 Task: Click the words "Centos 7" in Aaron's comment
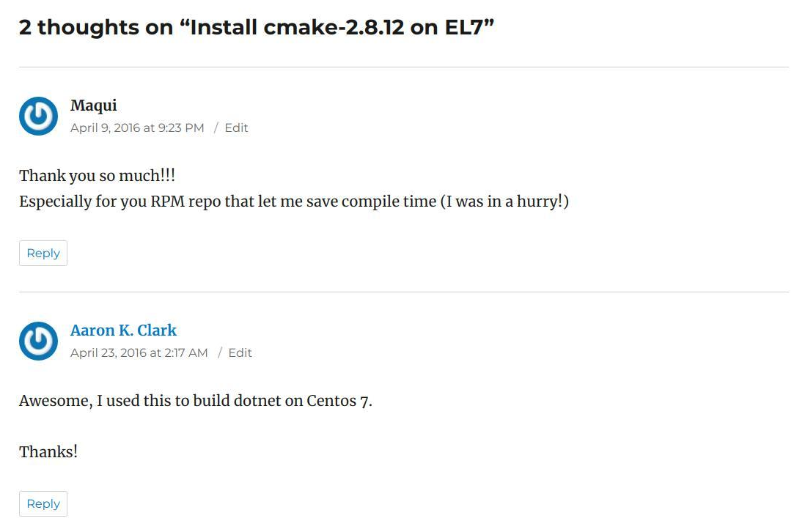coord(339,401)
